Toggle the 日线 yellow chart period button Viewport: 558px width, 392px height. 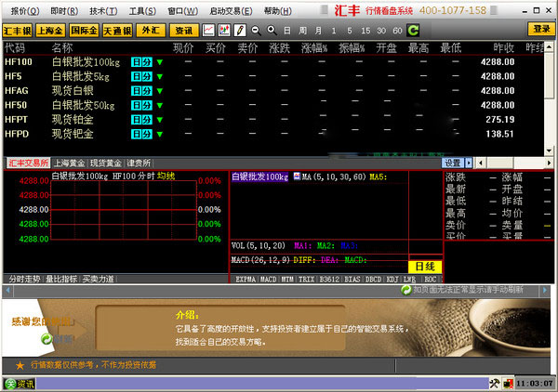tap(426, 267)
